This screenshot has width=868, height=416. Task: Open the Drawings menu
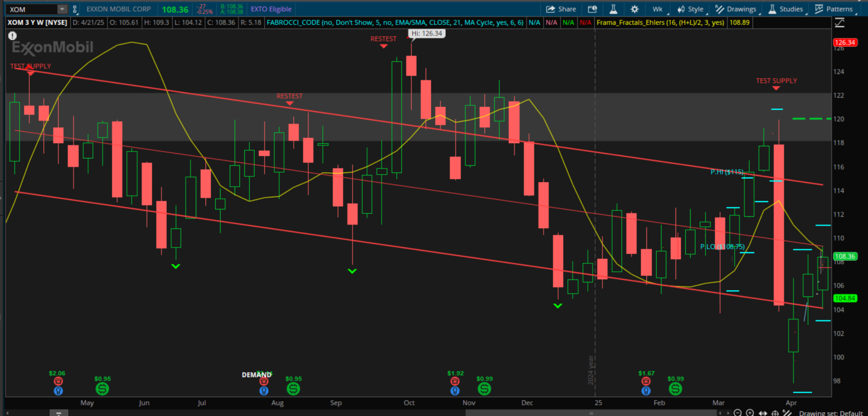736,9
